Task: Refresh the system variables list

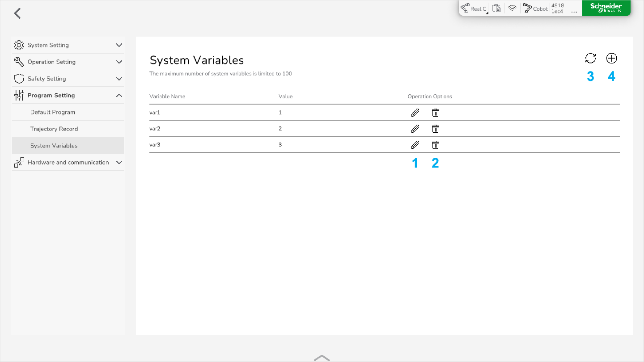Action: [x=590, y=58]
